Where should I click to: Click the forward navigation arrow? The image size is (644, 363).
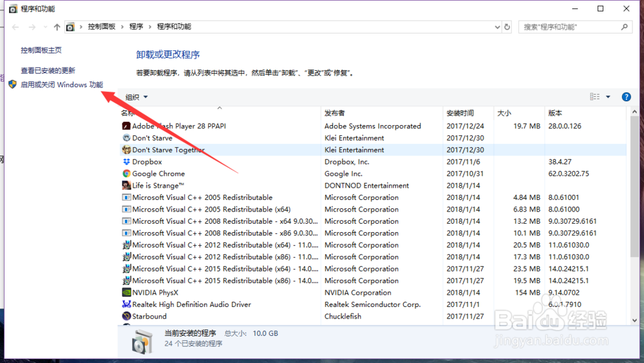[x=32, y=27]
